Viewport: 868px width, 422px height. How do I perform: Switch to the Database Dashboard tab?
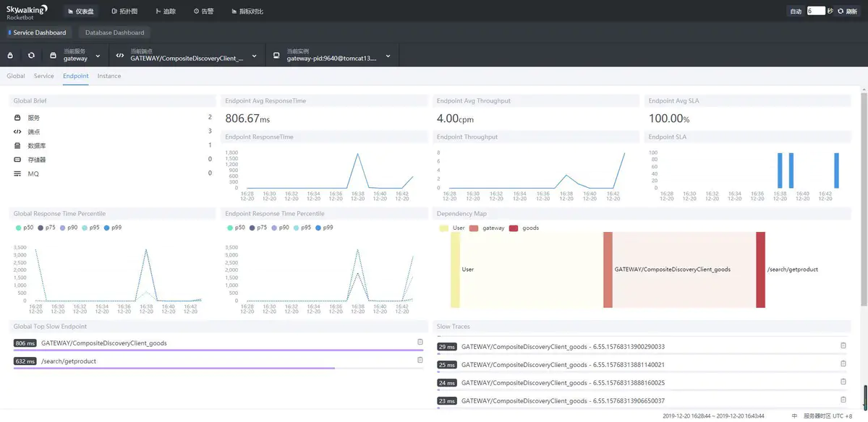[x=114, y=33]
